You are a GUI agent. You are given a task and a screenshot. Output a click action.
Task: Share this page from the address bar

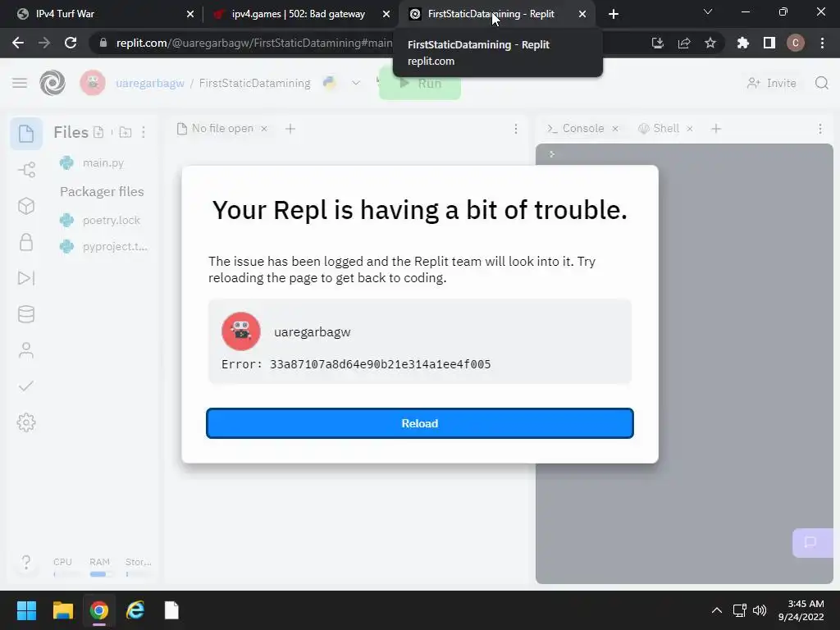(684, 43)
